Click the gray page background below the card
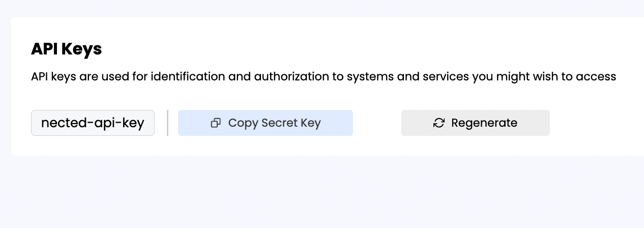This screenshot has width=644, height=228. [x=322, y=193]
